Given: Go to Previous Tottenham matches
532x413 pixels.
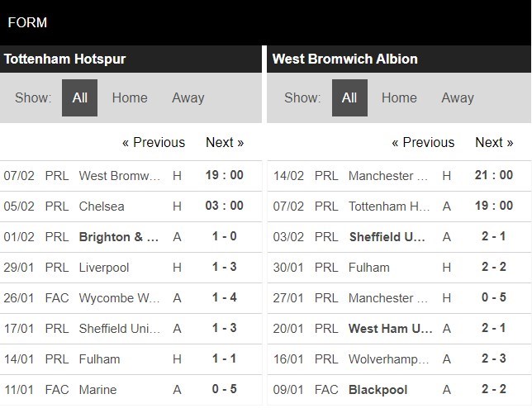Looking at the screenshot, I should tap(154, 142).
